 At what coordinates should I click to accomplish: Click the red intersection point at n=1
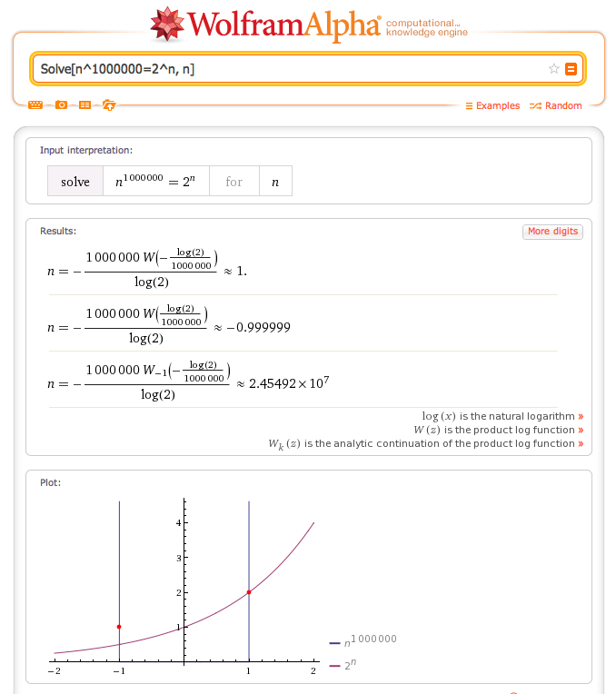tap(249, 592)
